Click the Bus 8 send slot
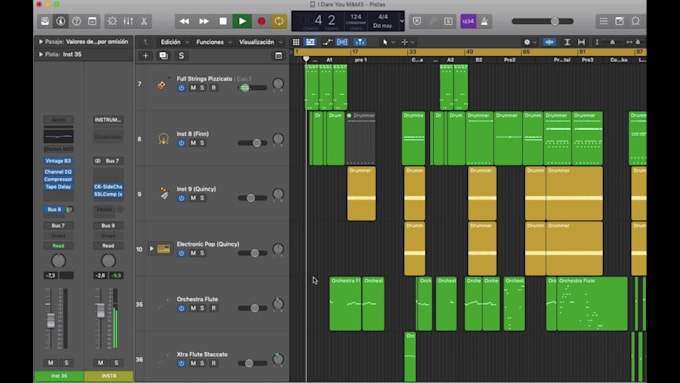 54,210
